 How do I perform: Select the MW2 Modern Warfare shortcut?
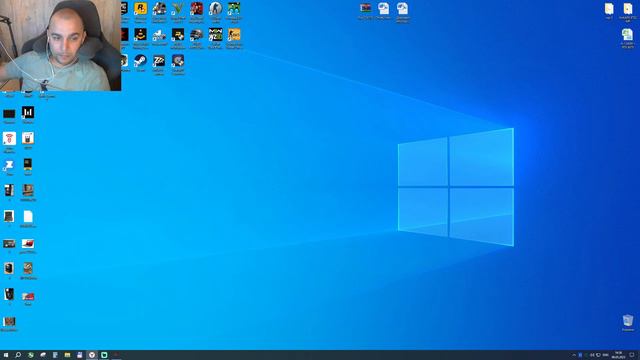coord(216,35)
